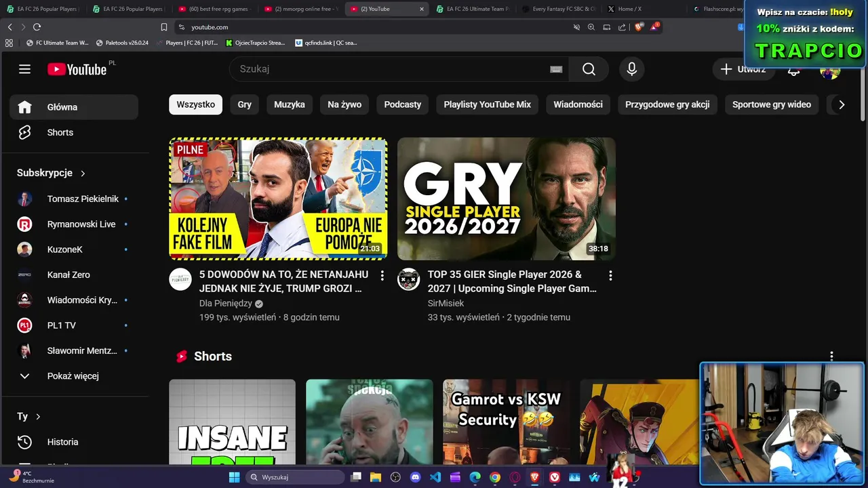Click the Utwórz create button

743,69
